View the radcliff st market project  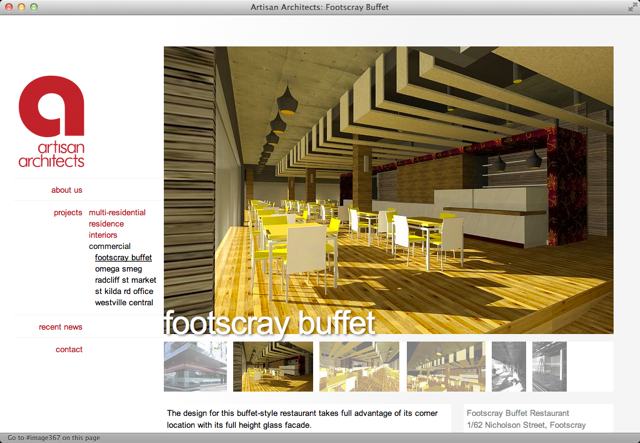pyautogui.click(x=125, y=280)
